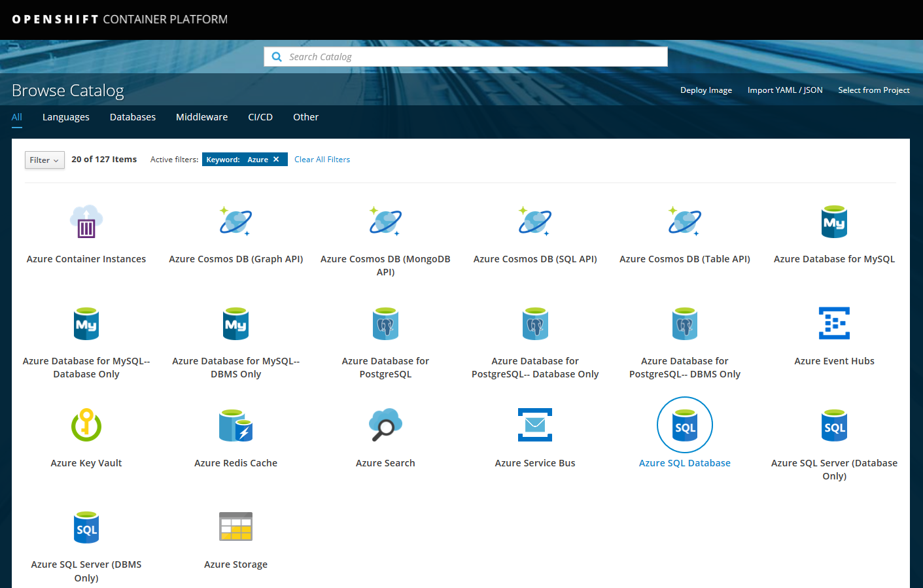This screenshot has width=923, height=588.
Task: Click the Azure Key Vault icon
Action: pyautogui.click(x=86, y=425)
